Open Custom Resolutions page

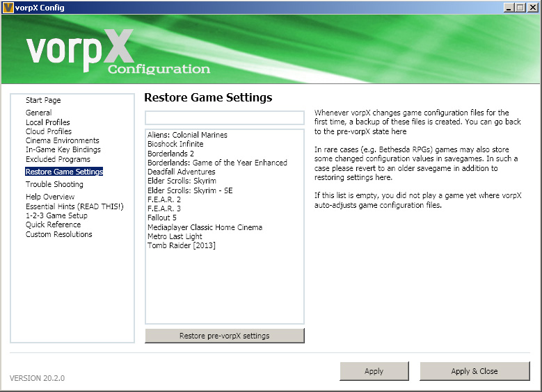(x=58, y=234)
